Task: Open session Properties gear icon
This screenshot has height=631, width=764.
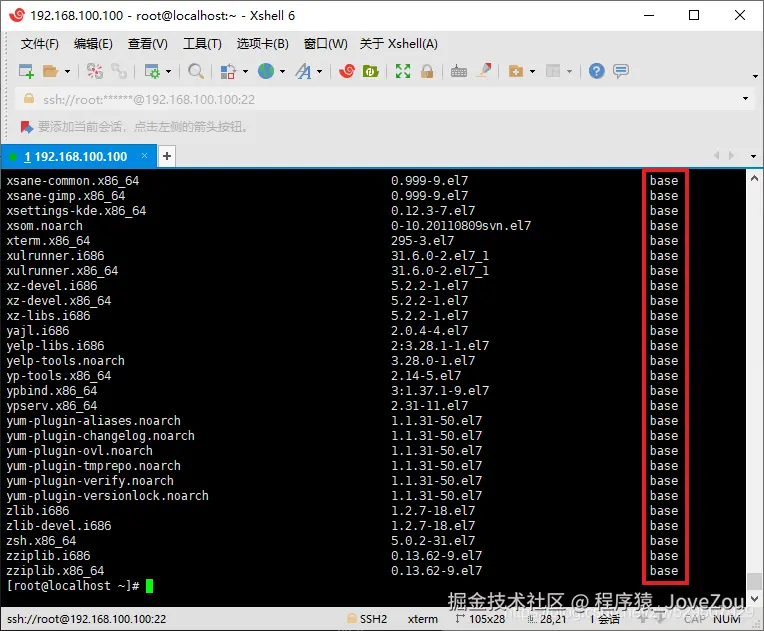Action: tap(152, 71)
